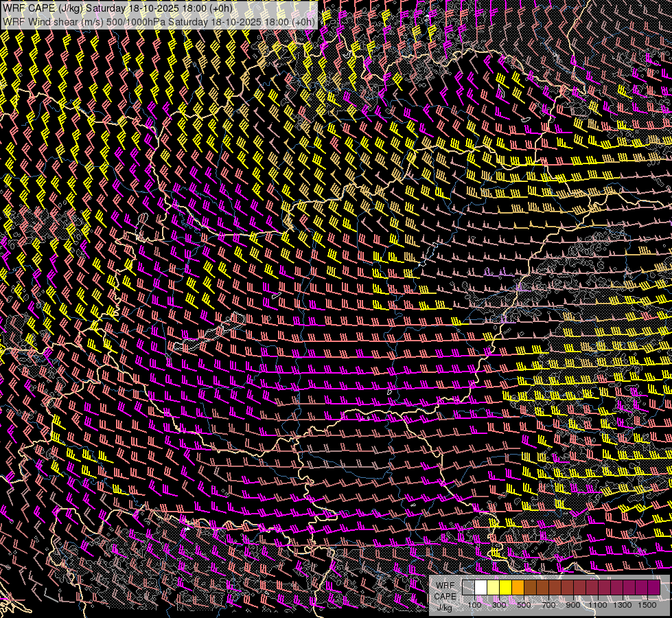
Task: Click the (+0h) offset in Wind shear title
Action: tap(303, 21)
